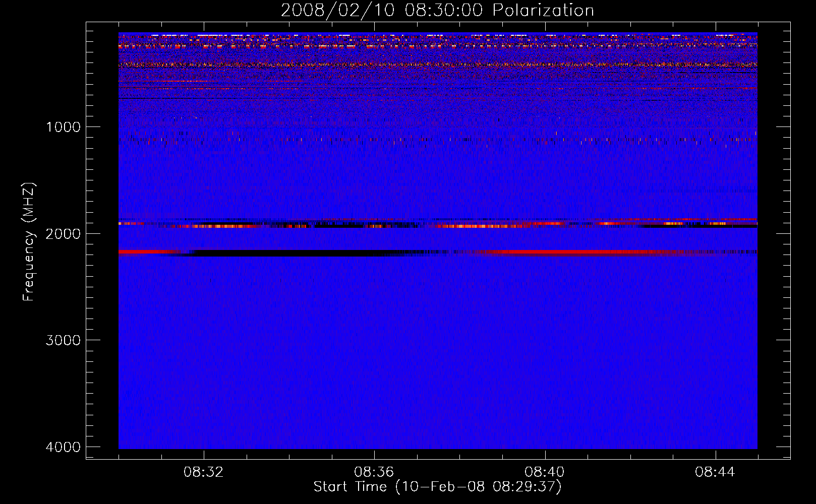The height and width of the screenshot is (504, 816).
Task: Click the 08:40 time tick label
Action: coord(545,472)
